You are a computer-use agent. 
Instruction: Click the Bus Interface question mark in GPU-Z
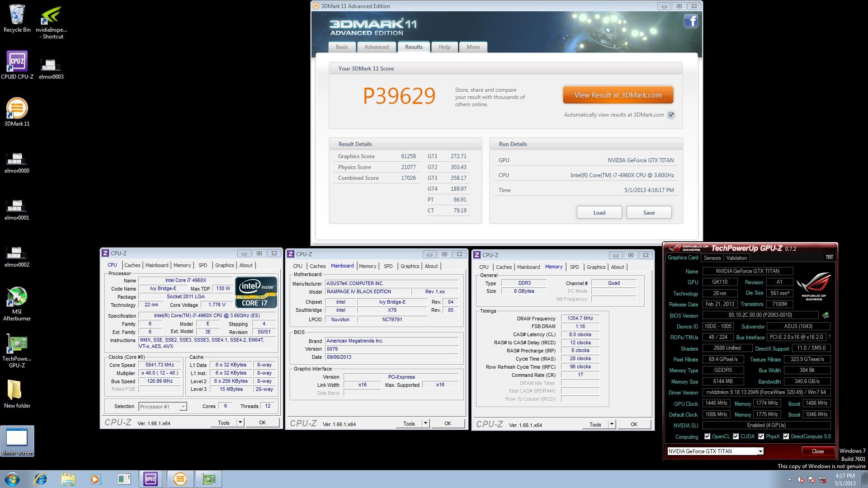pyautogui.click(x=829, y=337)
